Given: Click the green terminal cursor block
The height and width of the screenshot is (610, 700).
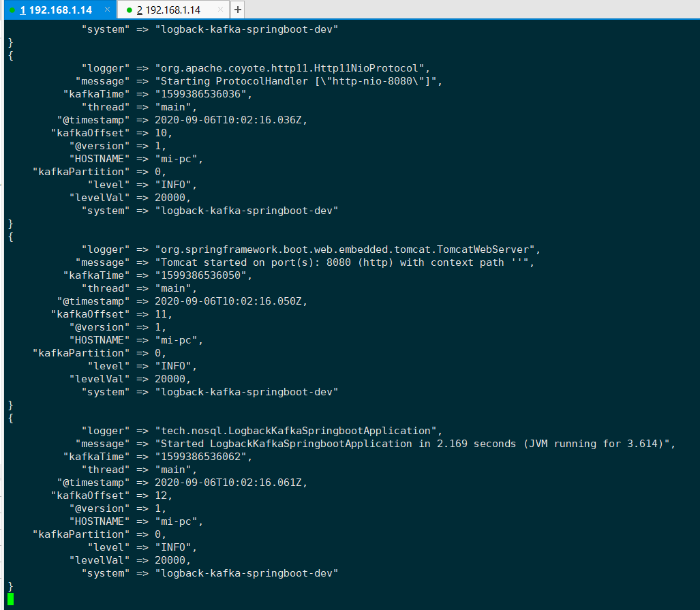Looking at the screenshot, I should [x=11, y=599].
